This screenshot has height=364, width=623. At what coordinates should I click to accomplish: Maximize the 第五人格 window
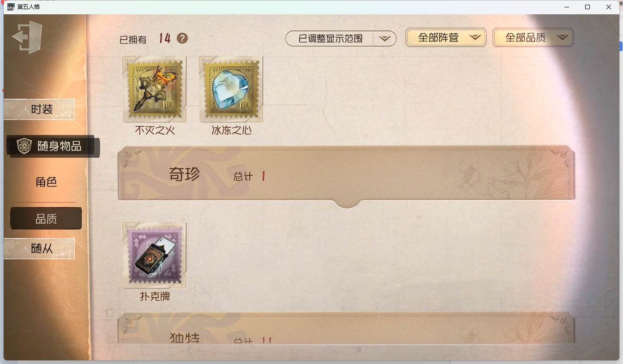click(587, 7)
